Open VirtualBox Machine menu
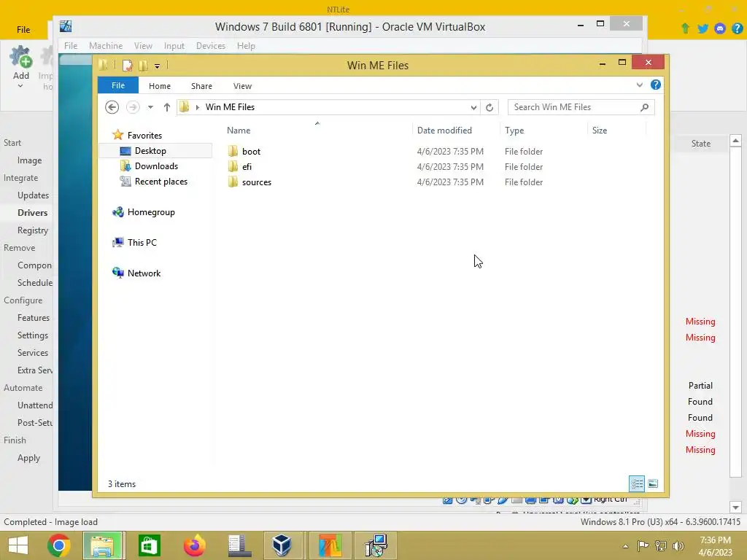This screenshot has height=560, width=747. (106, 46)
